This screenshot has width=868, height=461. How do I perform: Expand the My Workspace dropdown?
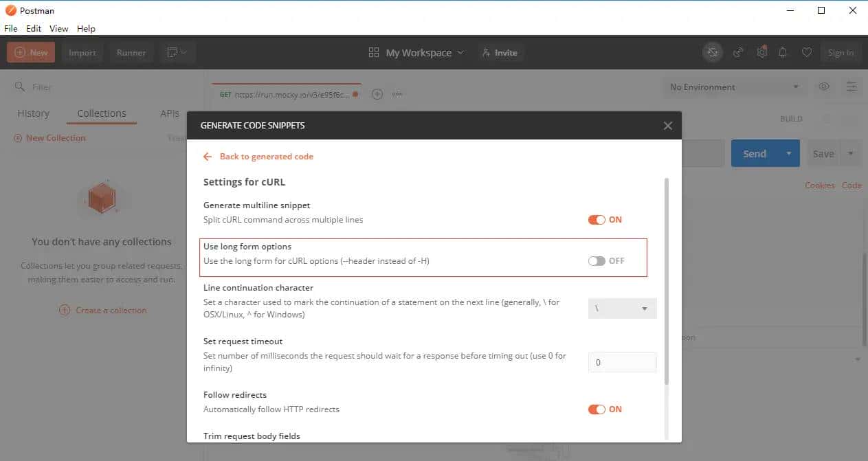417,53
